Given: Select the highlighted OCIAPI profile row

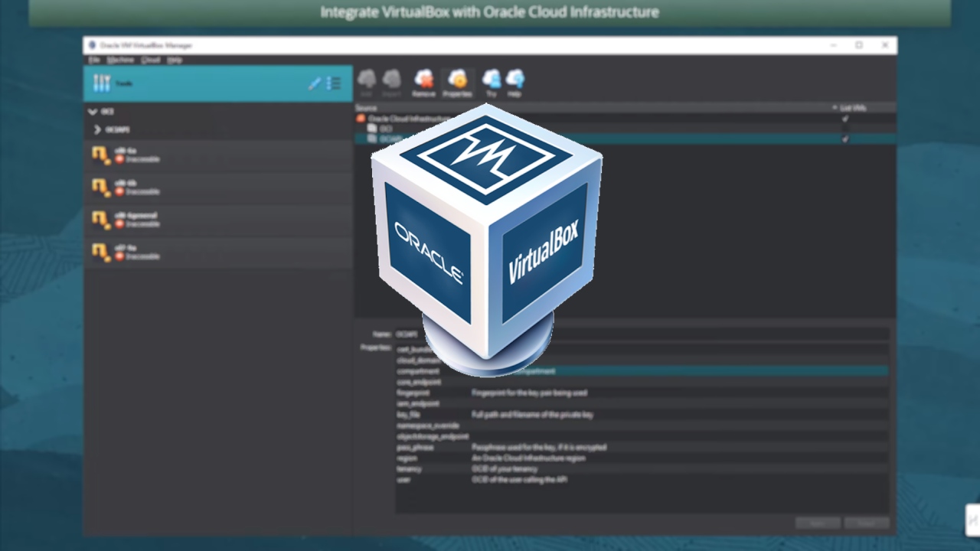Looking at the screenshot, I should (x=625, y=139).
